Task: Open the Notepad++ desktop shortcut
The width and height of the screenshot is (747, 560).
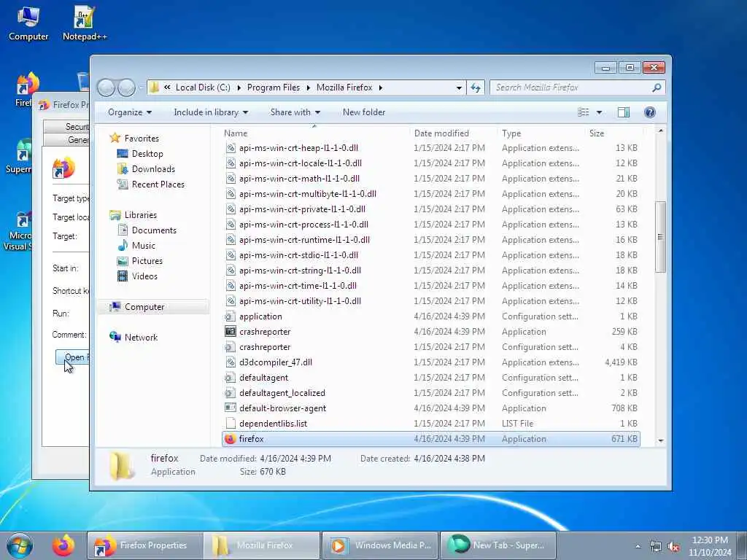Action: [85, 24]
